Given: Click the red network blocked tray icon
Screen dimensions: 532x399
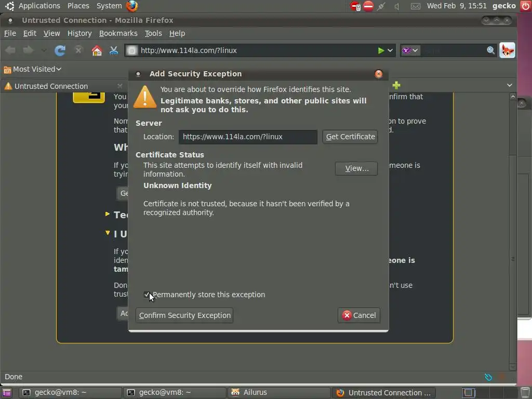Looking at the screenshot, I should (355, 6).
